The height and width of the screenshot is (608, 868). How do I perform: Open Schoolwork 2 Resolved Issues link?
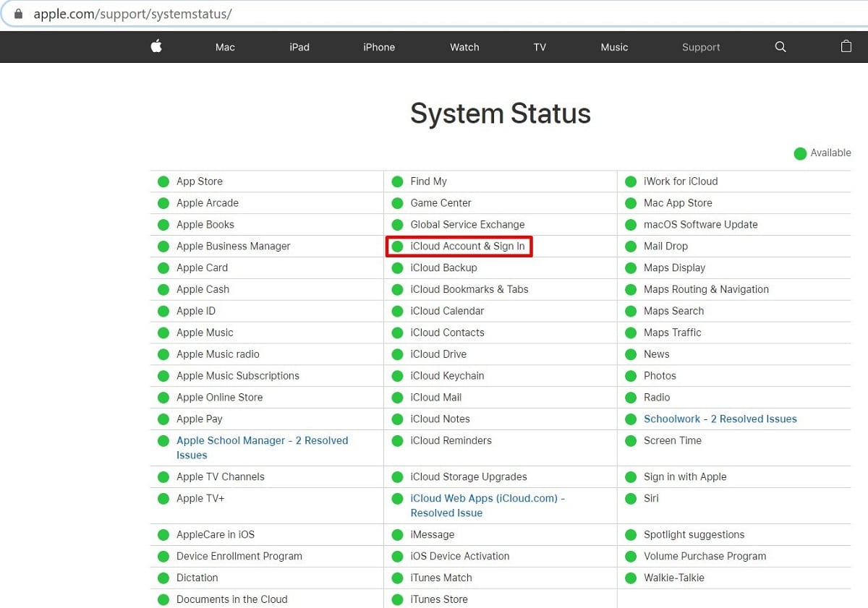tap(720, 419)
